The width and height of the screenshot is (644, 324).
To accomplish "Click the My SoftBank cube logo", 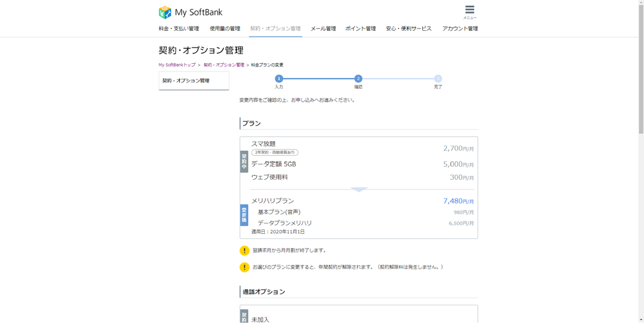I will pyautogui.click(x=164, y=12).
